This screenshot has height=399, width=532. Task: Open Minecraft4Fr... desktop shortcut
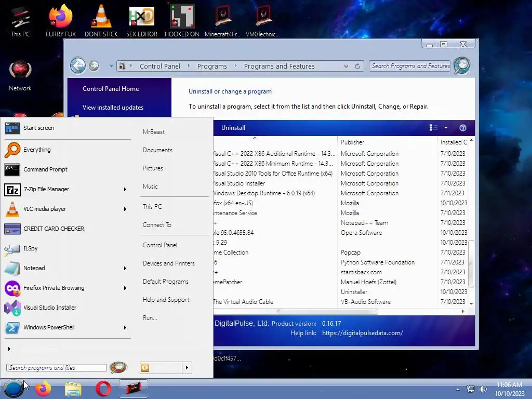222,21
